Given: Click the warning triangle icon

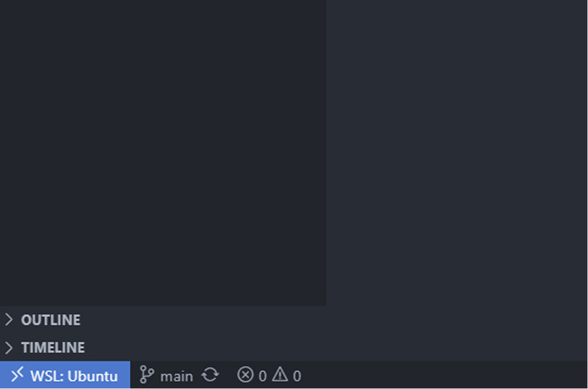Looking at the screenshot, I should click(x=280, y=374).
